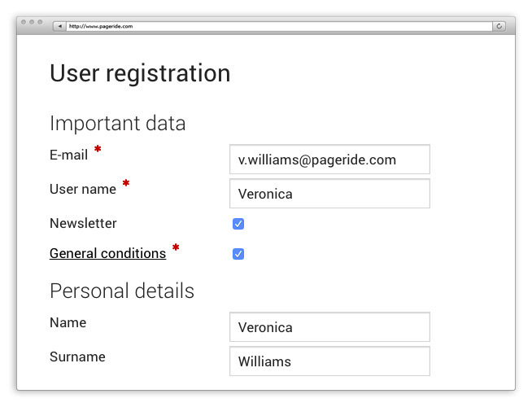Click the browser back arrow button
The height and width of the screenshot is (407, 532).
pyautogui.click(x=59, y=26)
